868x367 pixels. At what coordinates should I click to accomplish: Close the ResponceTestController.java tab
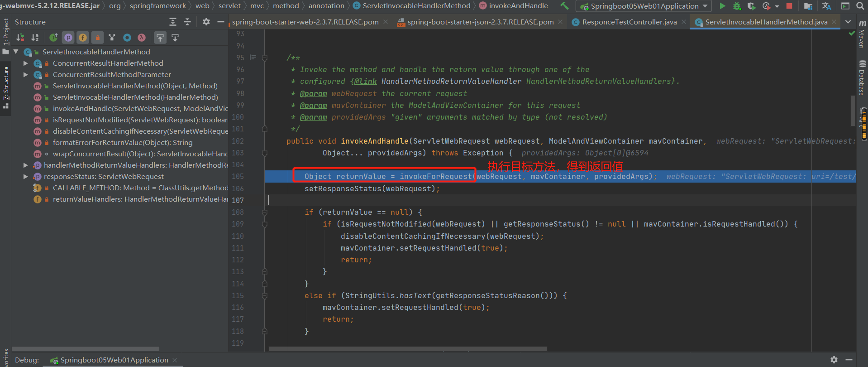684,22
